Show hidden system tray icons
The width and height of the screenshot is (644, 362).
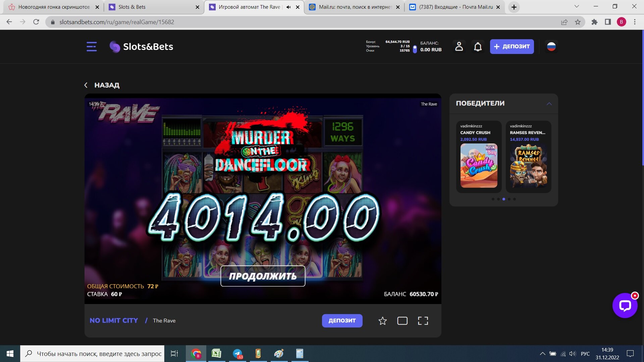coord(542,354)
